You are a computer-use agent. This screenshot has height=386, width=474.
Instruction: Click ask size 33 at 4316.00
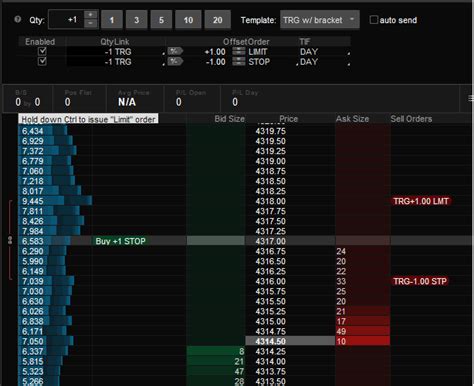[363, 281]
